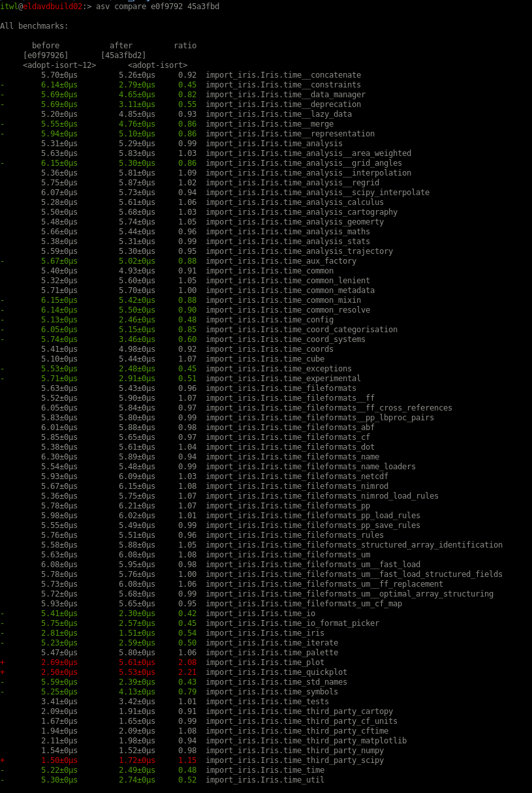The height and width of the screenshot is (793, 532).
Task: Click the 'after' column header
Action: click(x=121, y=46)
